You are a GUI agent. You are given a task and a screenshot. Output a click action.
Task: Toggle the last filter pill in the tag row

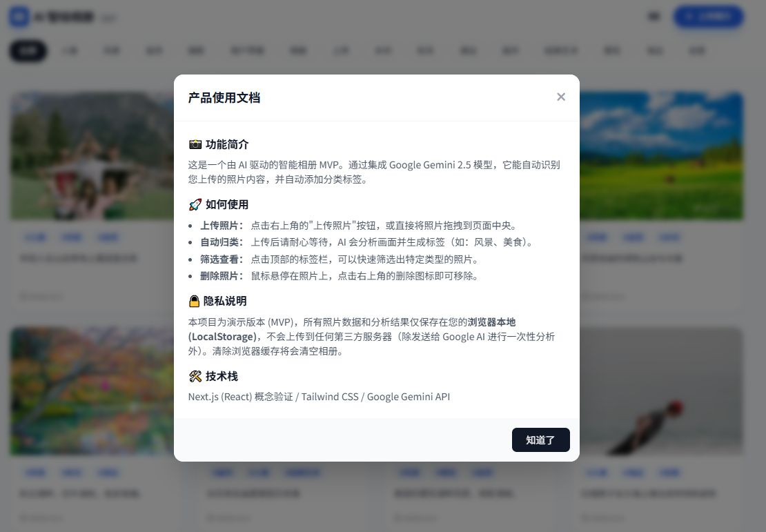click(697, 50)
